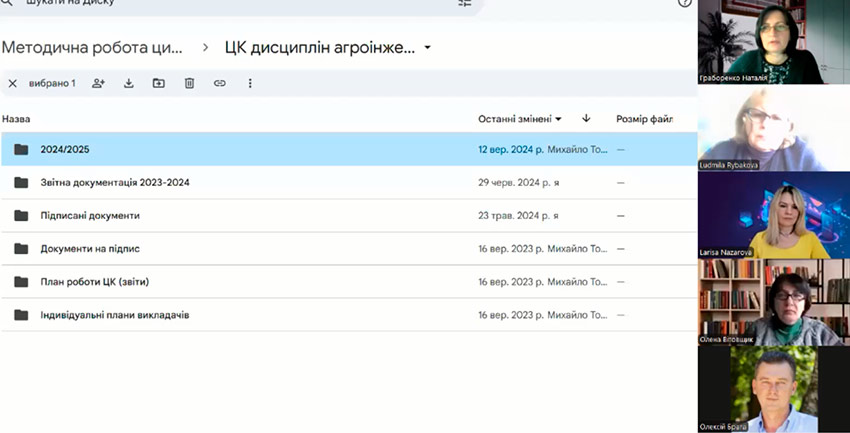This screenshot has height=433, width=850.
Task: Go to Методична робота breadcrumb
Action: [x=92, y=47]
